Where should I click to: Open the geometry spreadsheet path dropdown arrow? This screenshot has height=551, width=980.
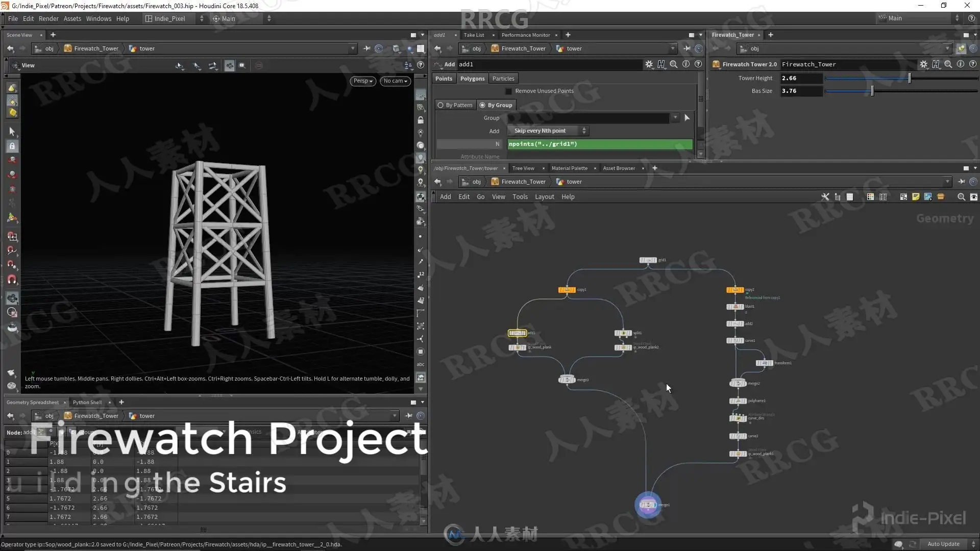pyautogui.click(x=394, y=416)
